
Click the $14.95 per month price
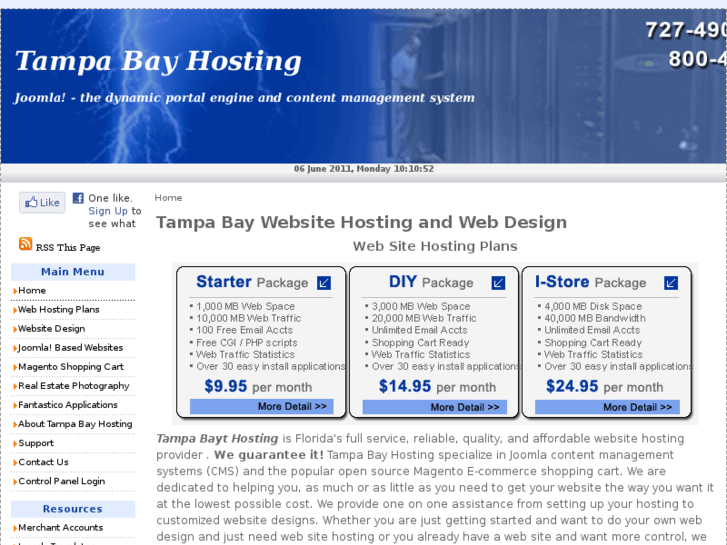coord(437,386)
